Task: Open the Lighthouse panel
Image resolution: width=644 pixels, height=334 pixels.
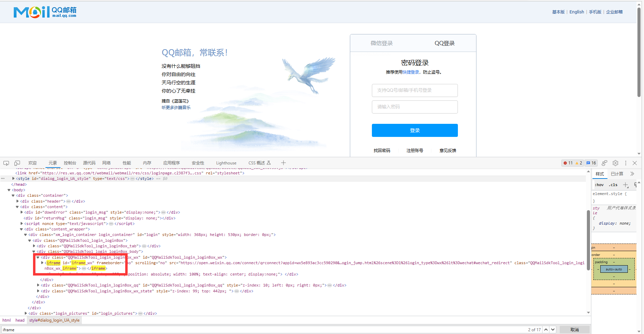Action: pos(226,163)
